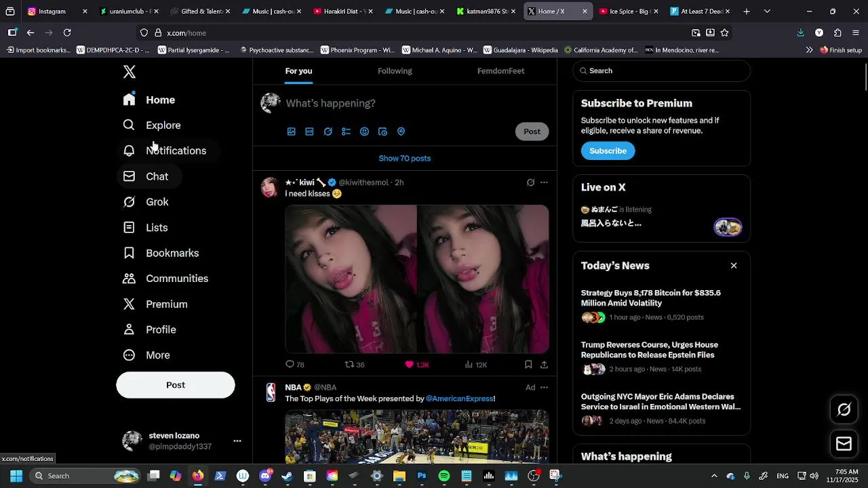Open Strategy Buys 8,178 Bitcoin news story
868x488 pixels.
651,298
